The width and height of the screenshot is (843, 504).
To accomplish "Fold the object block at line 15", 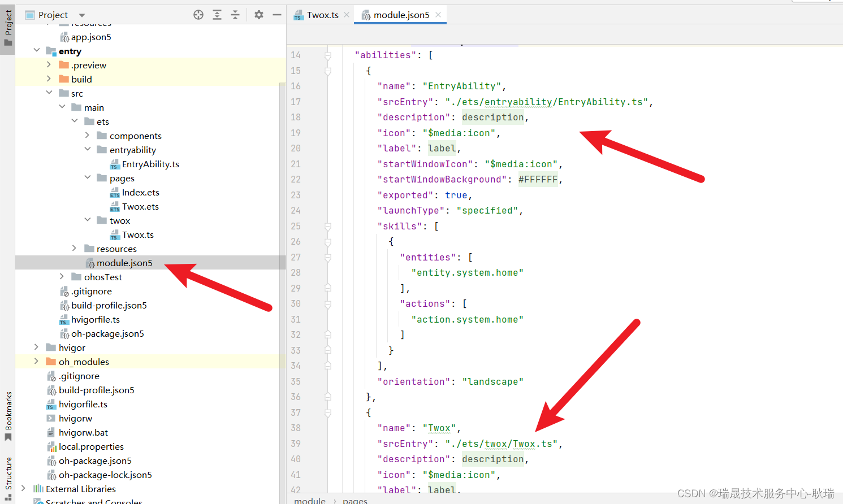I will coord(328,71).
